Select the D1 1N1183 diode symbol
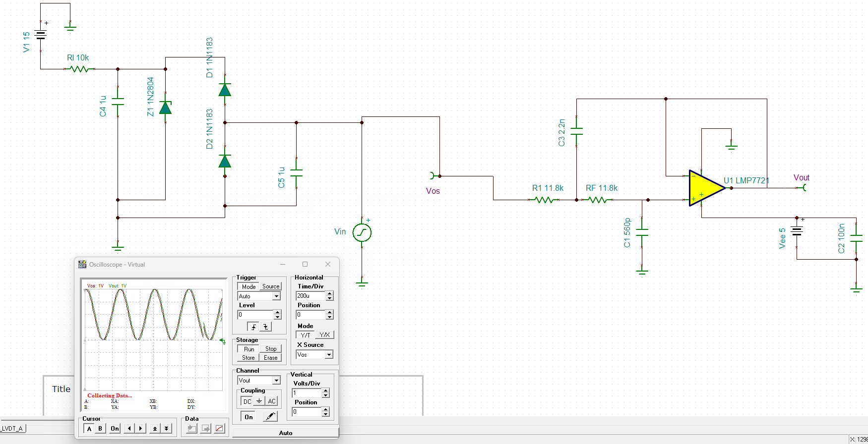This screenshot has height=444, width=868. pyautogui.click(x=225, y=90)
